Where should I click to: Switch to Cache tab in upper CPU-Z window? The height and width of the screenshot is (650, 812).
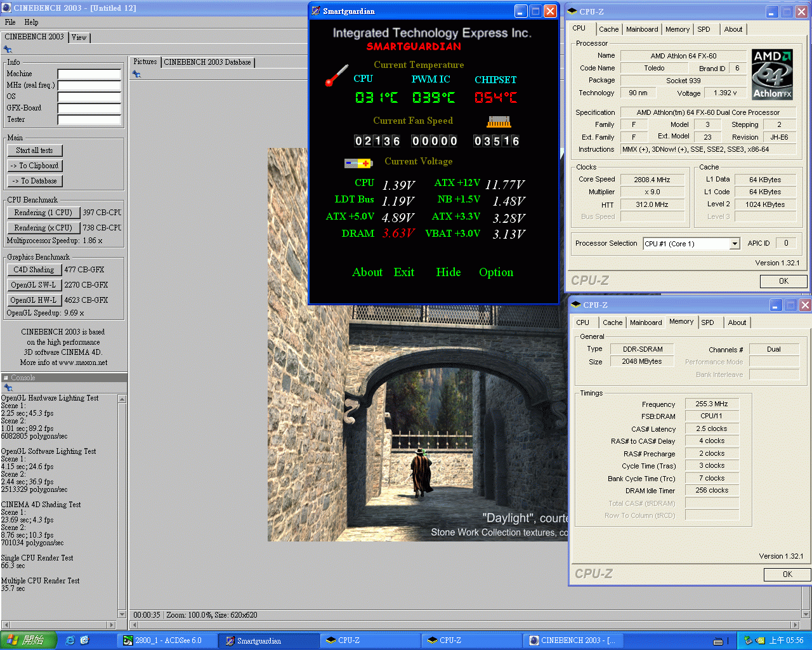[608, 29]
